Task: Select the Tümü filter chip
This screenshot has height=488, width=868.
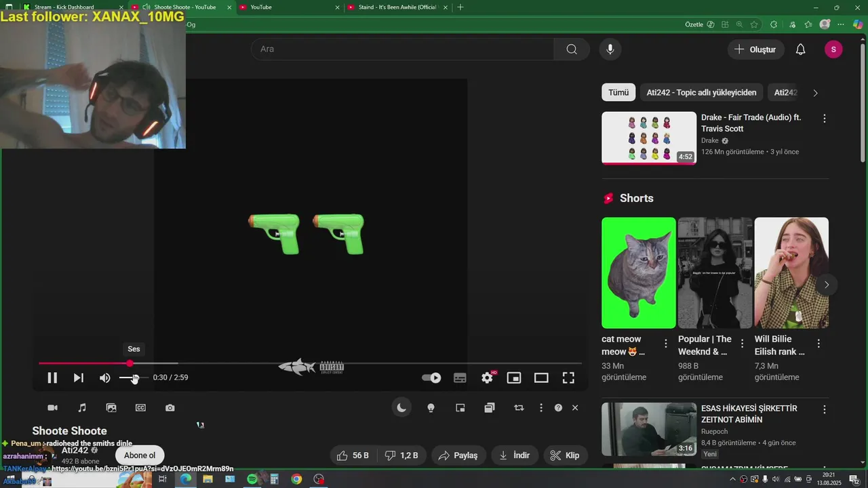Action: tap(618, 93)
